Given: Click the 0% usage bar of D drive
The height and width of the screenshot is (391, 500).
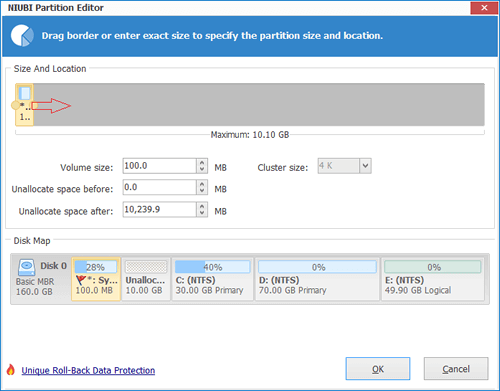Looking at the screenshot, I should tap(317, 267).
